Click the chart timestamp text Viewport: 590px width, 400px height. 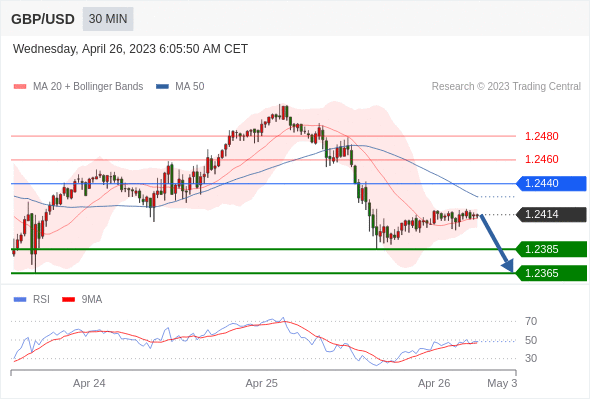130,49
